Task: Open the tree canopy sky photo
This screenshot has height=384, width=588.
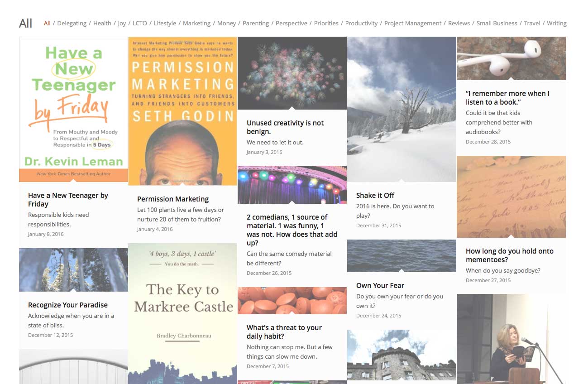Action: click(73, 270)
